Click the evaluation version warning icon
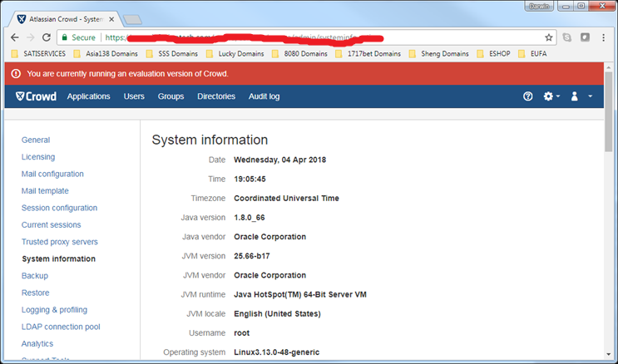 16,74
